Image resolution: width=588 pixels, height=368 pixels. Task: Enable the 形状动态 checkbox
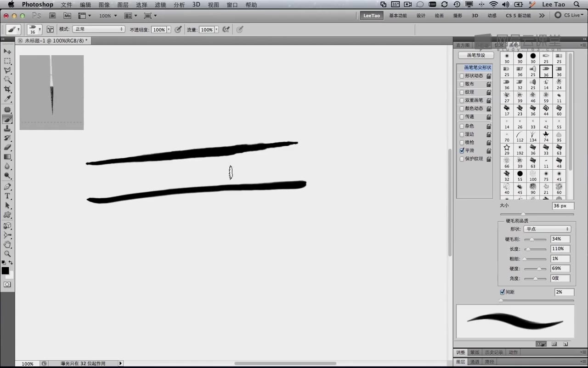(x=462, y=76)
